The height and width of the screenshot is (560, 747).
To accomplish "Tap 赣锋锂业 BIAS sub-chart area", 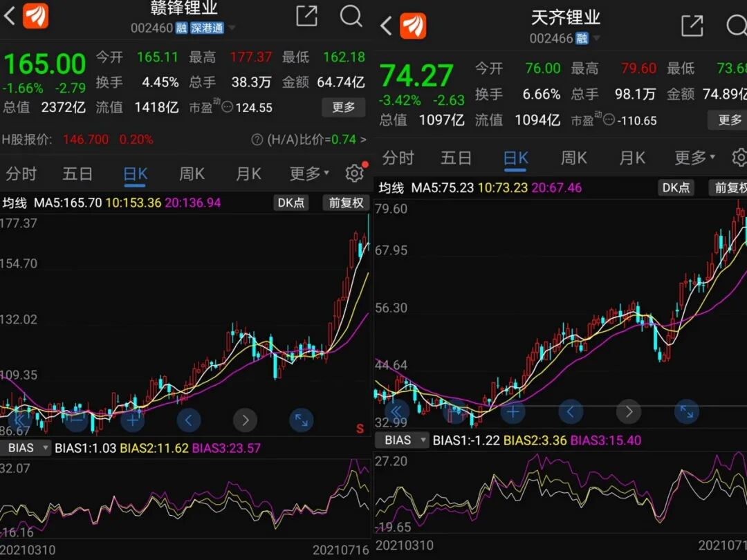I will pos(185,498).
